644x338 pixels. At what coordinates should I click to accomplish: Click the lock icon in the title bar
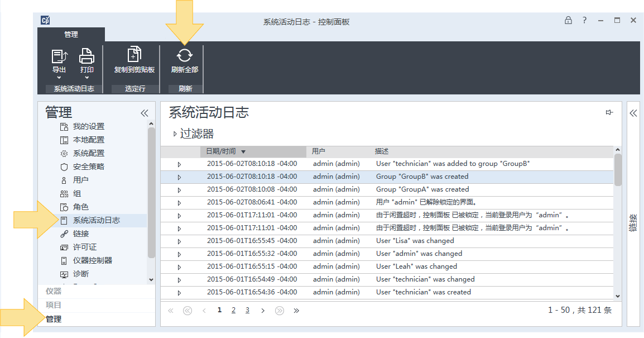pyautogui.click(x=568, y=20)
